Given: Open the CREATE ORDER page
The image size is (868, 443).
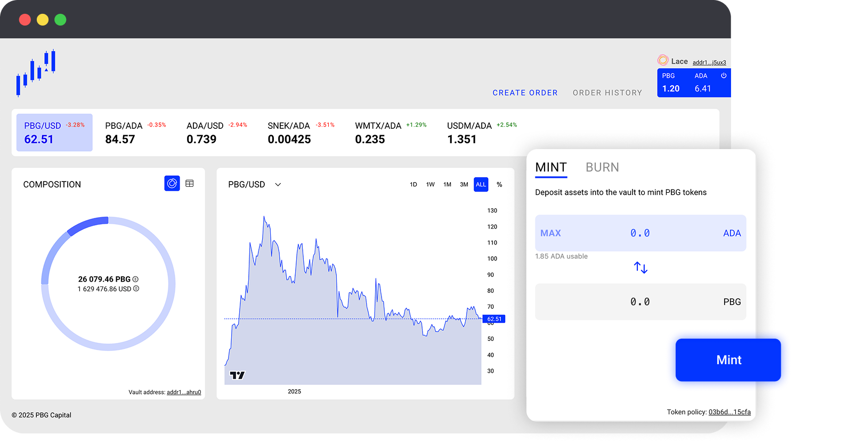Looking at the screenshot, I should [x=525, y=93].
